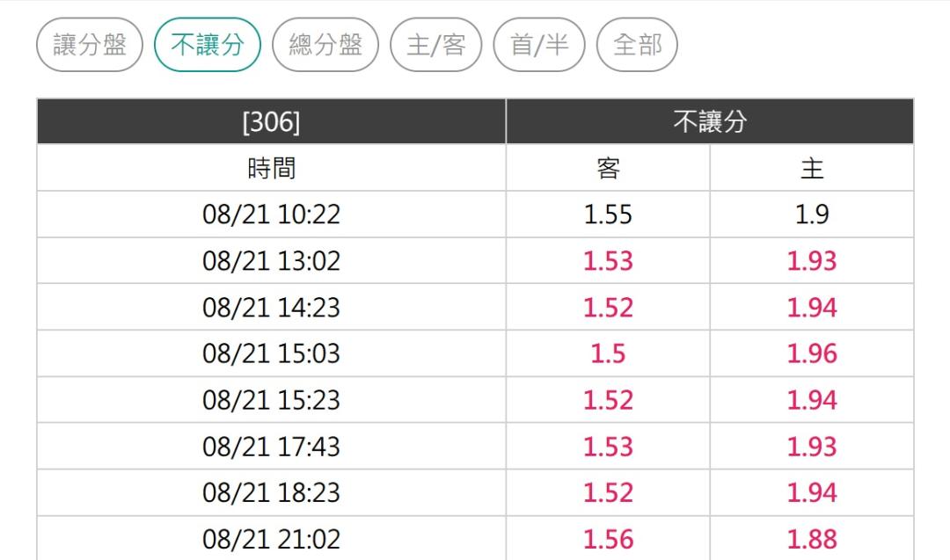Show all odds with 全部 tab
The width and height of the screenshot is (950, 560).
(x=637, y=45)
